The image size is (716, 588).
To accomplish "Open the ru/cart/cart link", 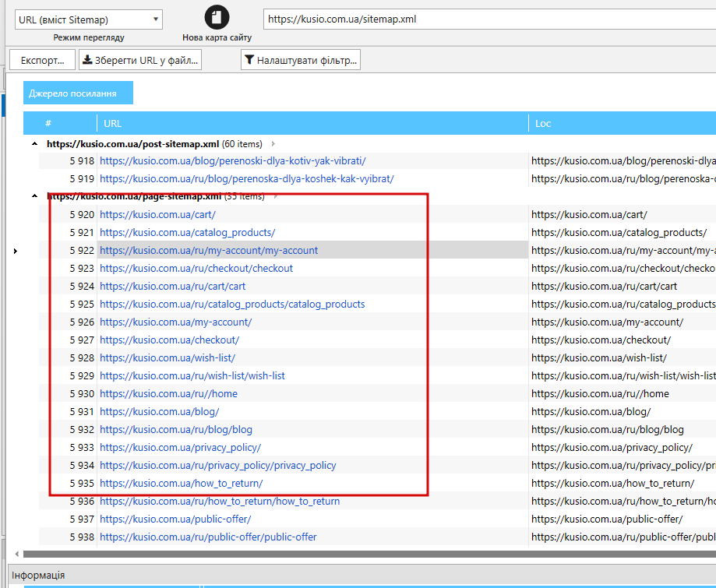I will (173, 287).
